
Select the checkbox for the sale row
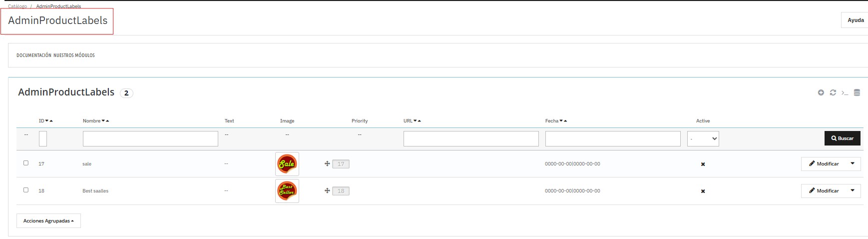pyautogui.click(x=26, y=163)
